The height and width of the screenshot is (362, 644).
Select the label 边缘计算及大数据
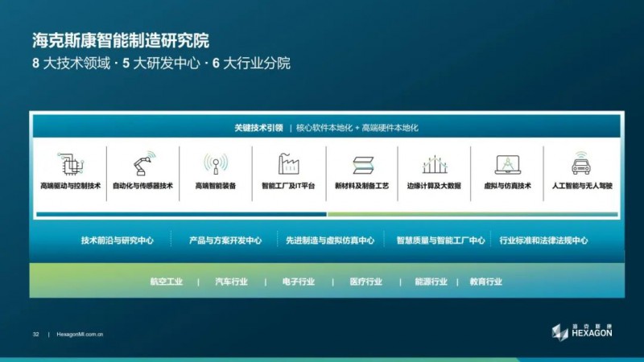(x=434, y=186)
